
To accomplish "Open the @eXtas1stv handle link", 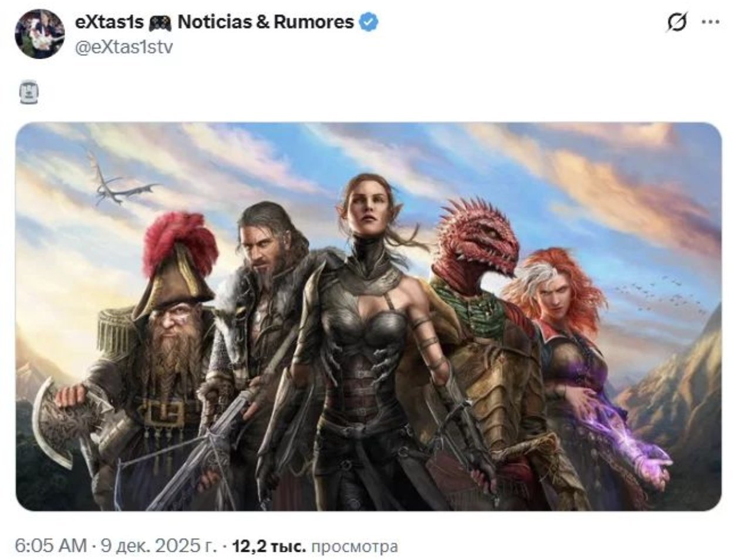I will coord(124,47).
